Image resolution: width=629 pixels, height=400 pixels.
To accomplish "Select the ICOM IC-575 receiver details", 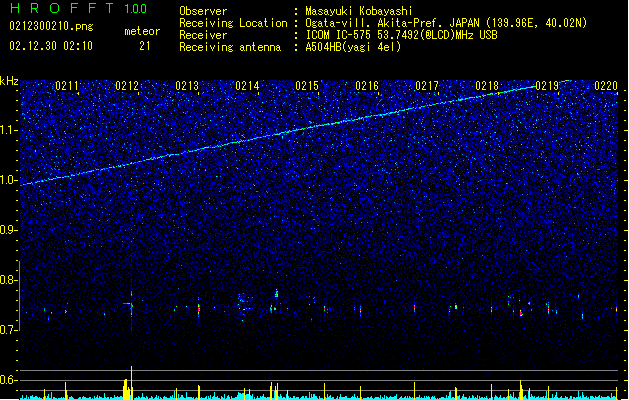I will tap(401, 35).
